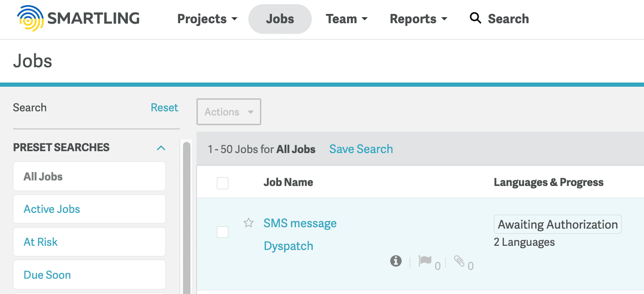Open the SMS message Dyspatch job
This screenshot has width=644, height=294.
pyautogui.click(x=300, y=223)
